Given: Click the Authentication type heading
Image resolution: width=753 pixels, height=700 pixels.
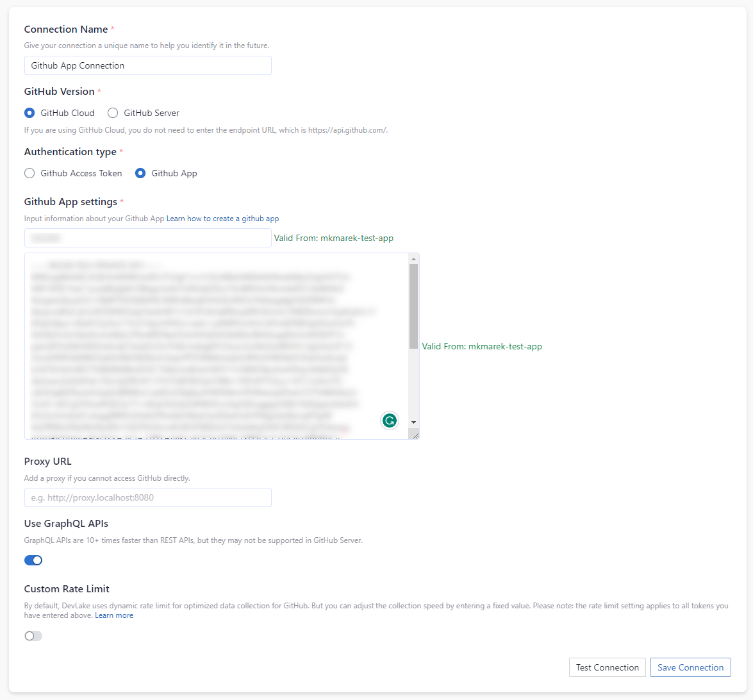Looking at the screenshot, I should (x=70, y=152).
